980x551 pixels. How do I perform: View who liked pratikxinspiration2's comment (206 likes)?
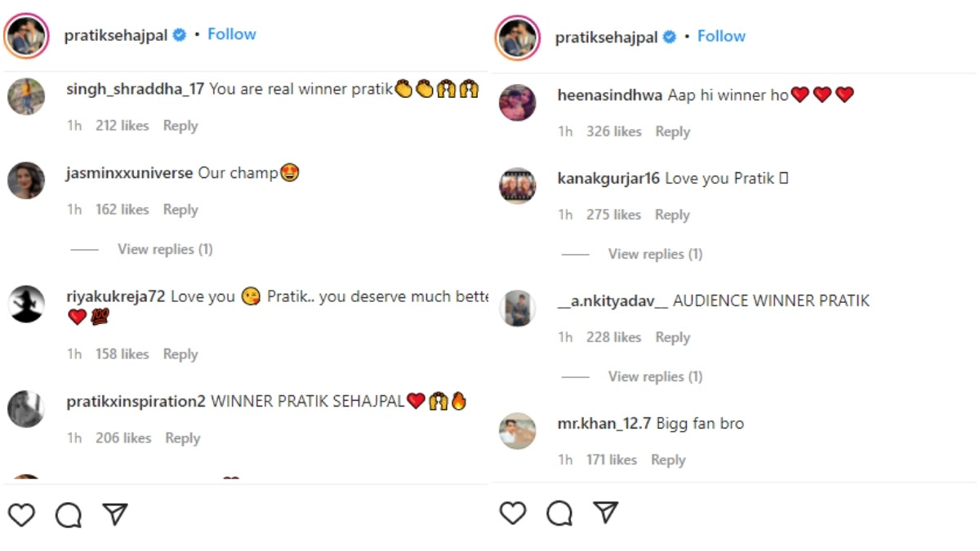pyautogui.click(x=123, y=438)
